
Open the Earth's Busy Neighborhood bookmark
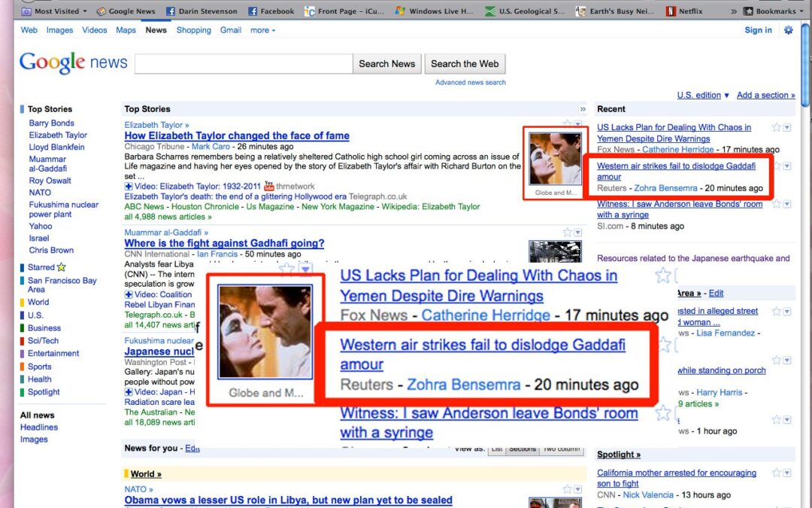(x=615, y=11)
